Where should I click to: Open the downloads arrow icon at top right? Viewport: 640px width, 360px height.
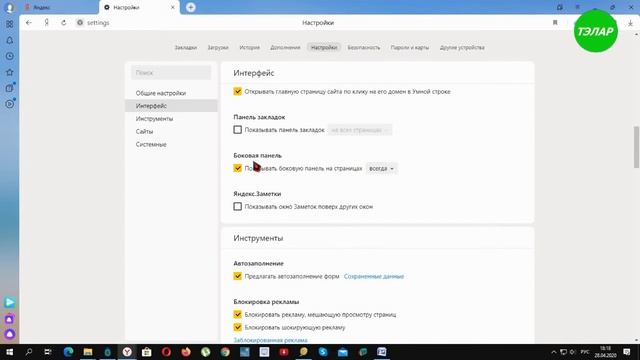click(631, 23)
